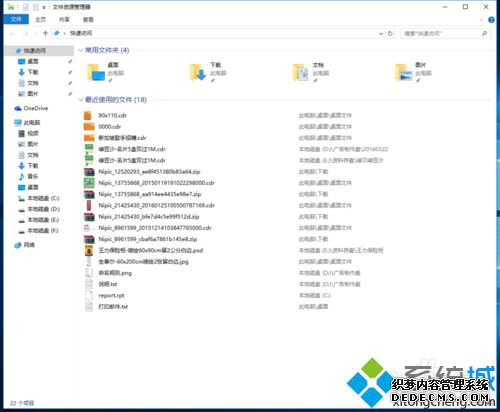
Task: Click the Forward navigation arrow
Action: point(25,33)
